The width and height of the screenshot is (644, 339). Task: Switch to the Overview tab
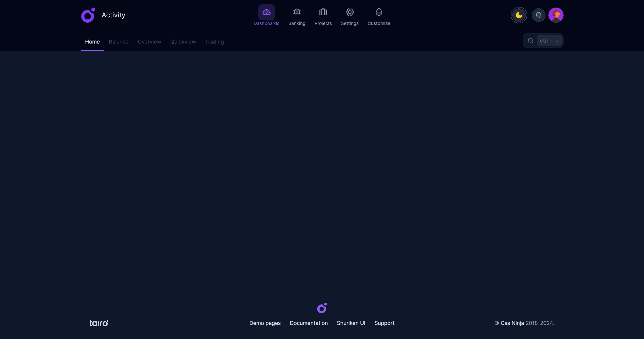pos(149,42)
